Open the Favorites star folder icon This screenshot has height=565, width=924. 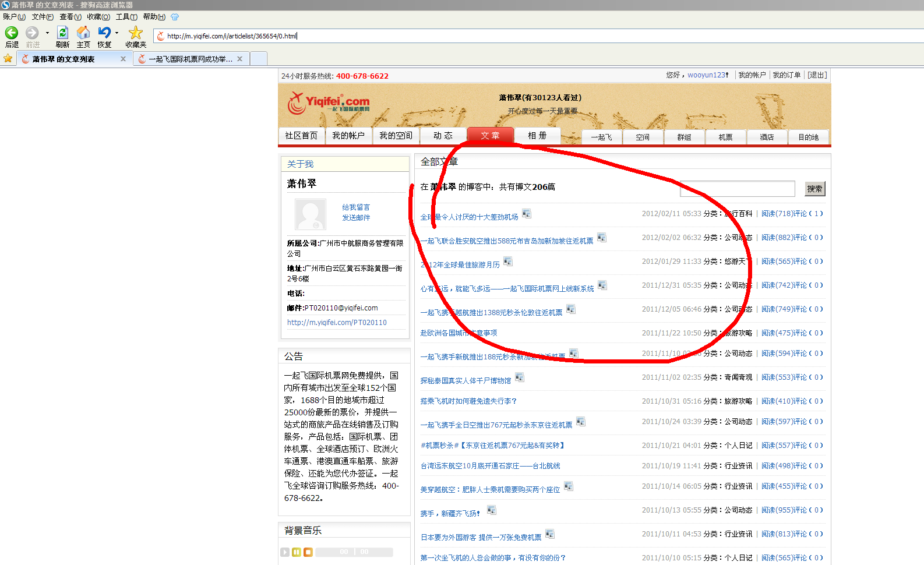(135, 33)
